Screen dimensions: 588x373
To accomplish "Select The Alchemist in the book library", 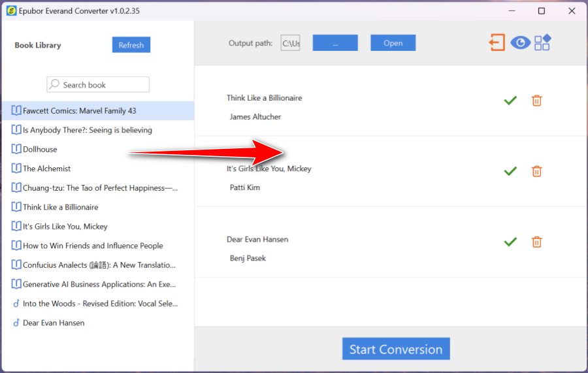I will tap(98, 169).
